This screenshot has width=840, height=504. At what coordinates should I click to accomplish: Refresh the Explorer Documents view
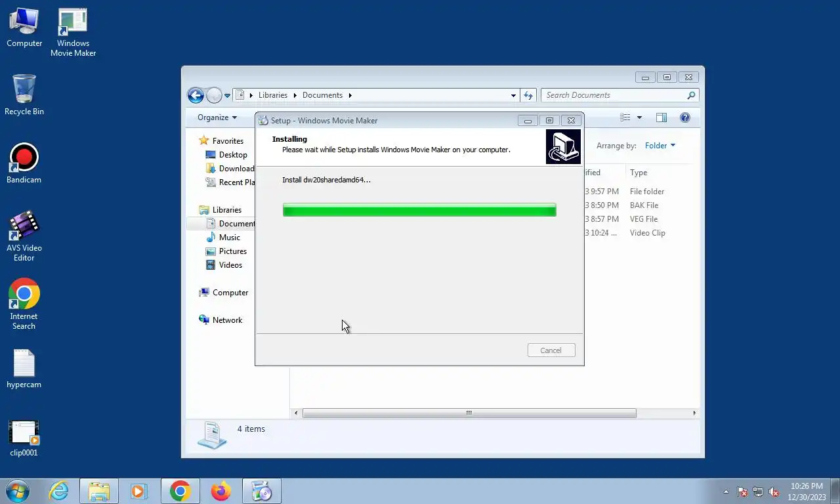(x=528, y=95)
